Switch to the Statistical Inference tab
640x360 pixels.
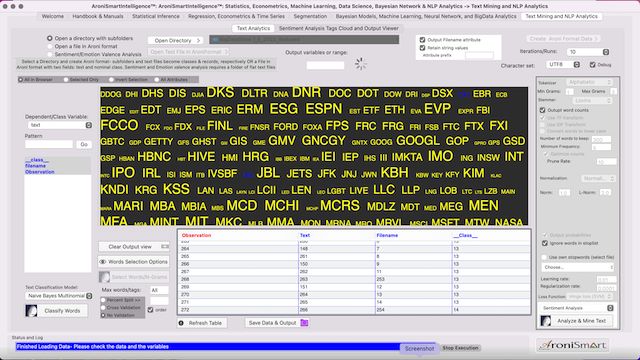point(156,16)
